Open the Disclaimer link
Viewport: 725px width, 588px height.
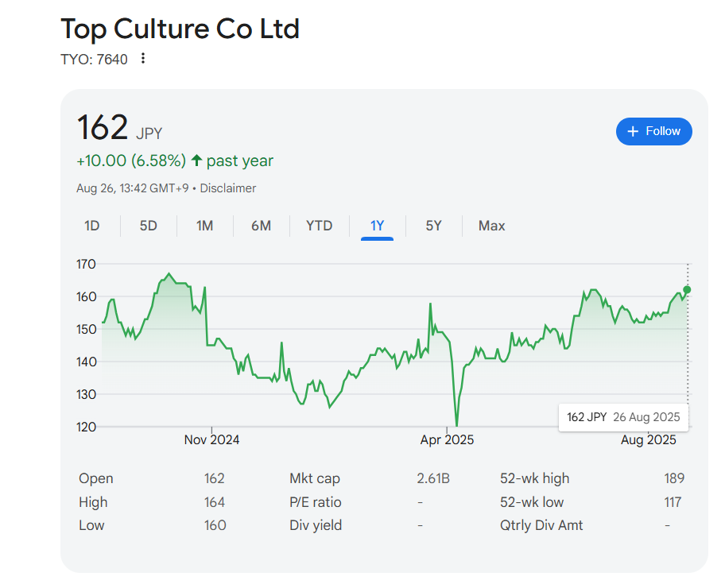click(227, 188)
